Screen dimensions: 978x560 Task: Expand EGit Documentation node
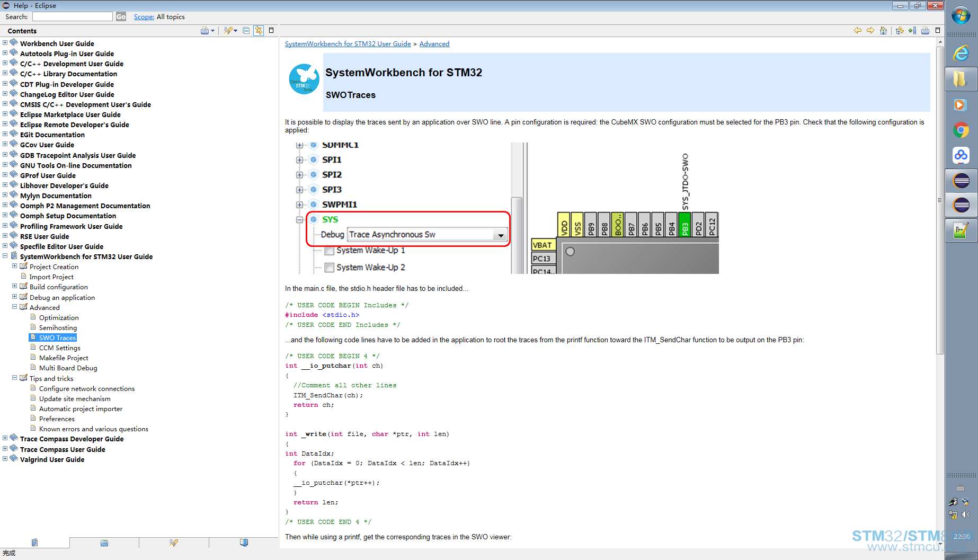[x=5, y=134]
